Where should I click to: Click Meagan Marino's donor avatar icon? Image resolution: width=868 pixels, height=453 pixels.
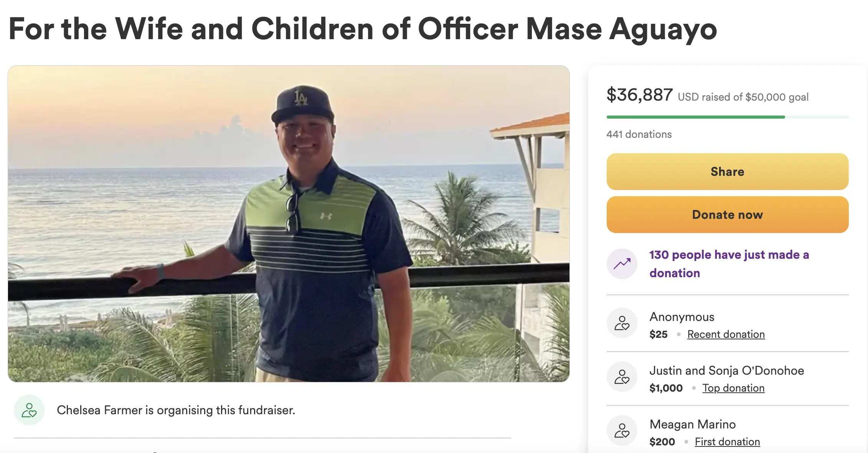pyautogui.click(x=622, y=430)
